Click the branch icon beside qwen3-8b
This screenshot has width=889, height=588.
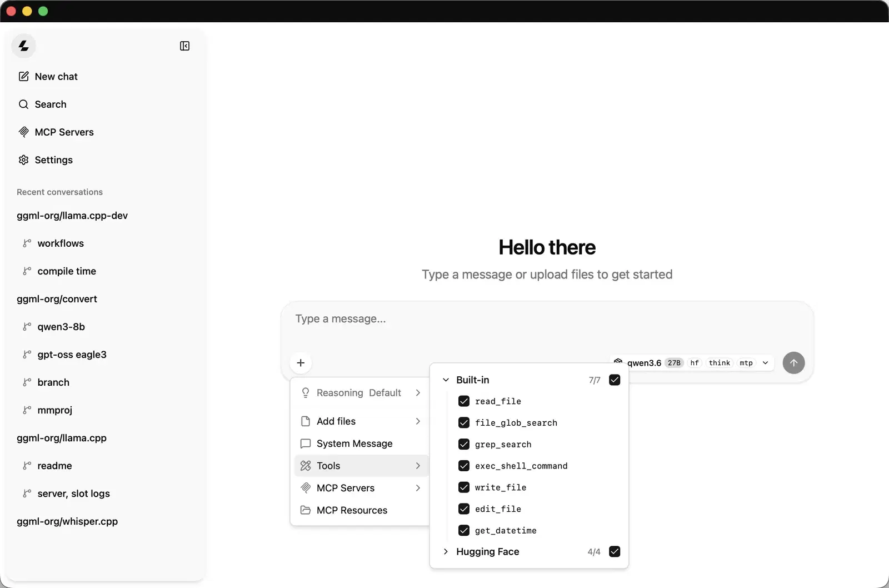(x=27, y=327)
